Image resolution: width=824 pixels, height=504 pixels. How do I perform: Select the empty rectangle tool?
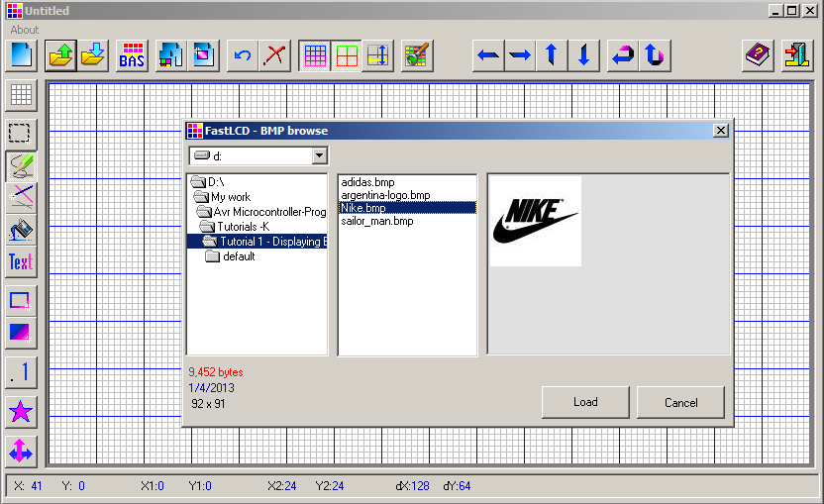(21, 301)
